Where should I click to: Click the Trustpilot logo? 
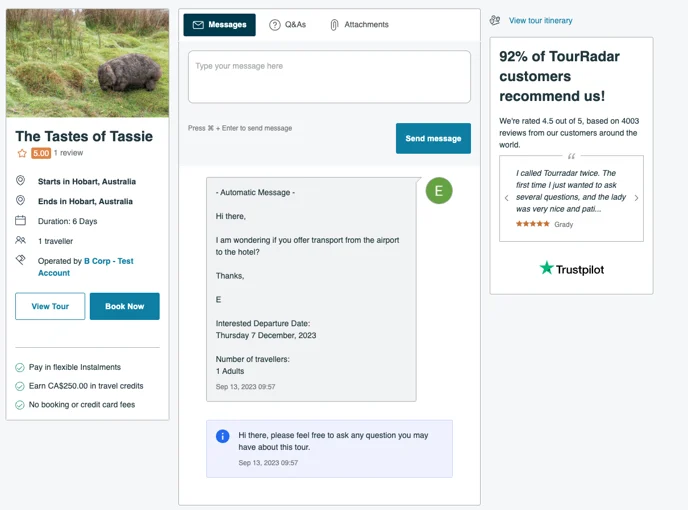tap(571, 268)
